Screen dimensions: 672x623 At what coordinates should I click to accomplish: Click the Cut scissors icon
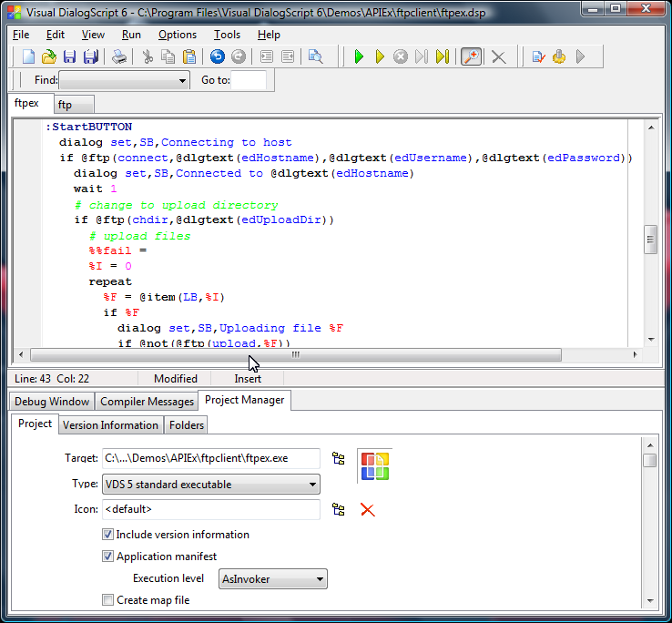[148, 57]
